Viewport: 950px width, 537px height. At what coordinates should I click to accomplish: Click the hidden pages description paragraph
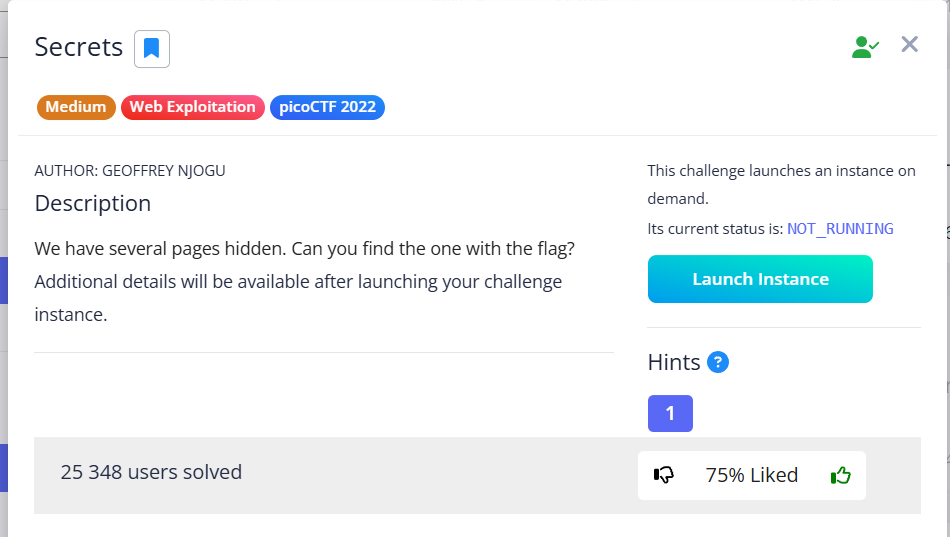tap(304, 281)
